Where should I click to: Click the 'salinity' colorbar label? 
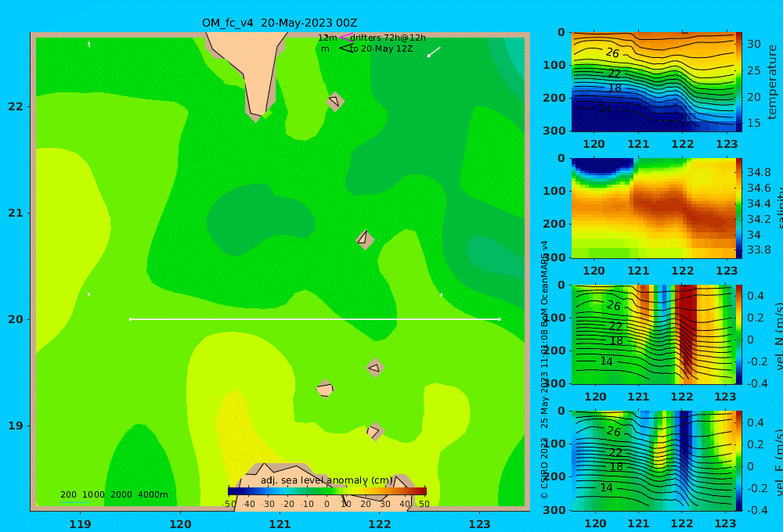pos(778,208)
